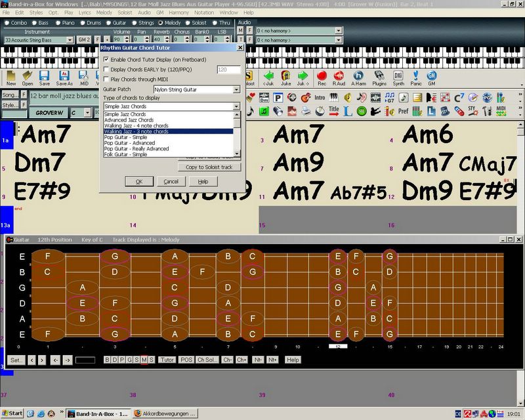Open the instrument dropdown 33 Acoustic String Bass
Viewport: 525px width, 420px height.
[70, 40]
